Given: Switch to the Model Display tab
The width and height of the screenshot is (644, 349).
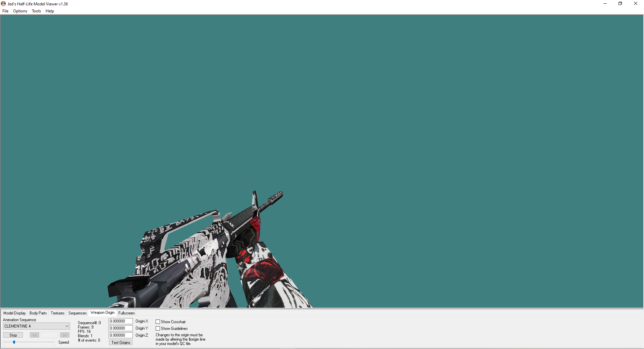Looking at the screenshot, I should pos(14,313).
